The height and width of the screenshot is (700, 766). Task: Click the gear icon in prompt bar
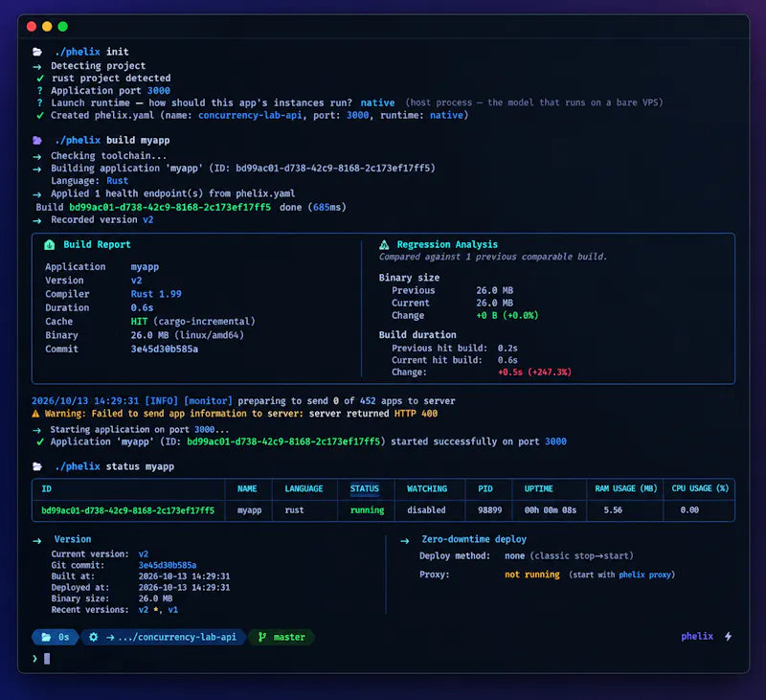(93, 637)
